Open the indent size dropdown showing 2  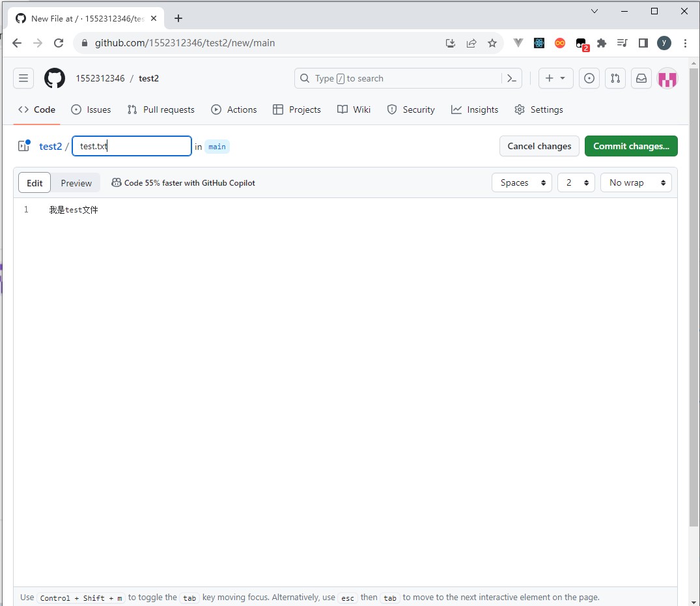click(576, 183)
